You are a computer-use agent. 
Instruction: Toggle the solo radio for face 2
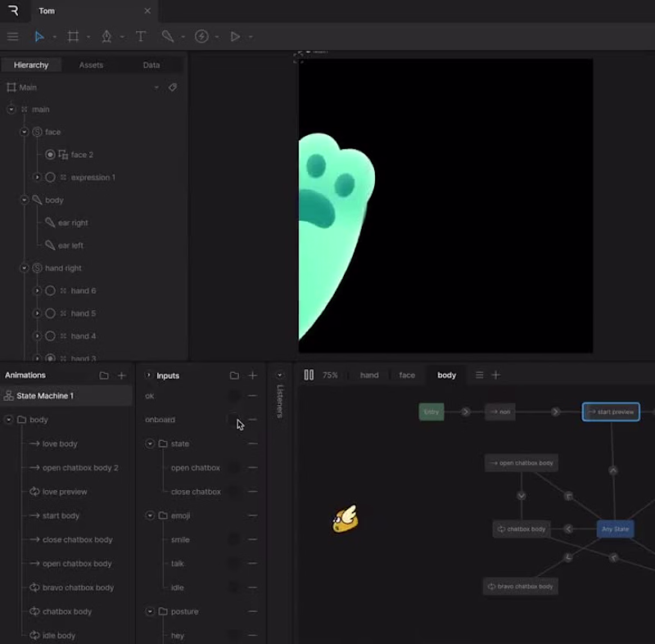(50, 155)
